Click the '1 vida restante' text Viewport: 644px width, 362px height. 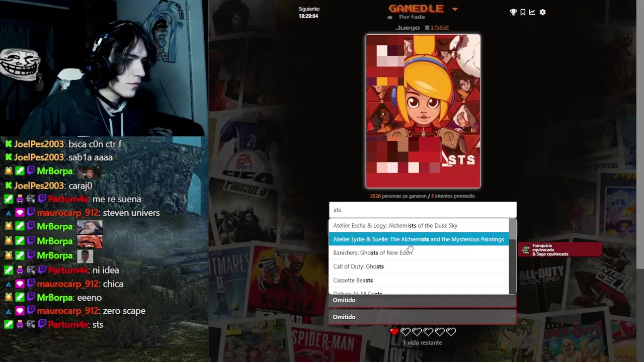pos(423,343)
